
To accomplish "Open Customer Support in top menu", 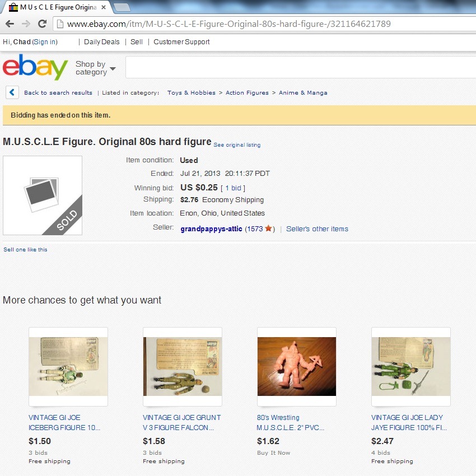I will [x=181, y=42].
